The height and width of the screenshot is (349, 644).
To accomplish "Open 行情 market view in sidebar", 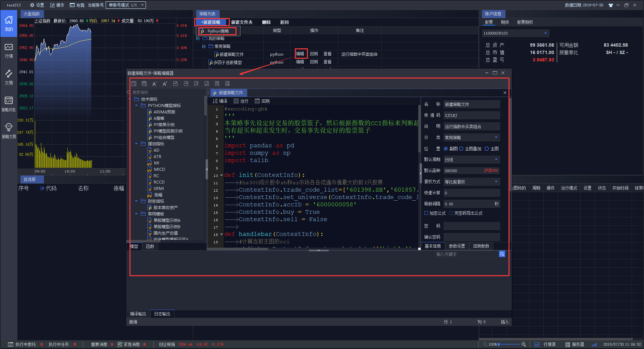I will tap(9, 51).
